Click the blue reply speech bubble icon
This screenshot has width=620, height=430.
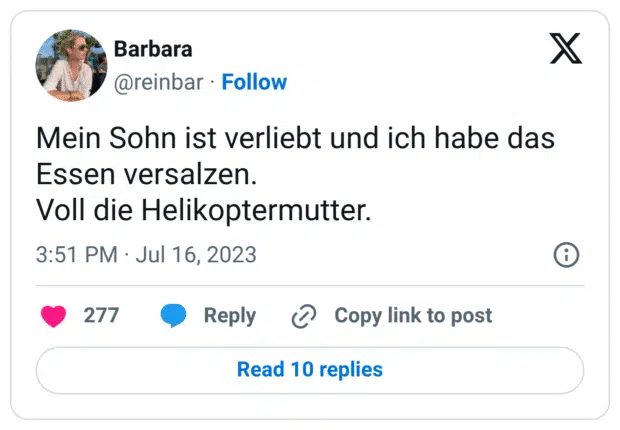[x=174, y=316]
